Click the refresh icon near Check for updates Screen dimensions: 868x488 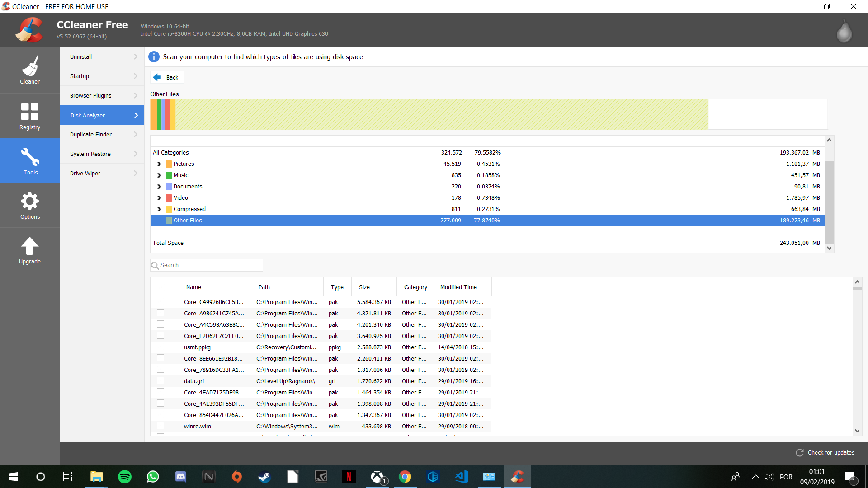click(800, 453)
